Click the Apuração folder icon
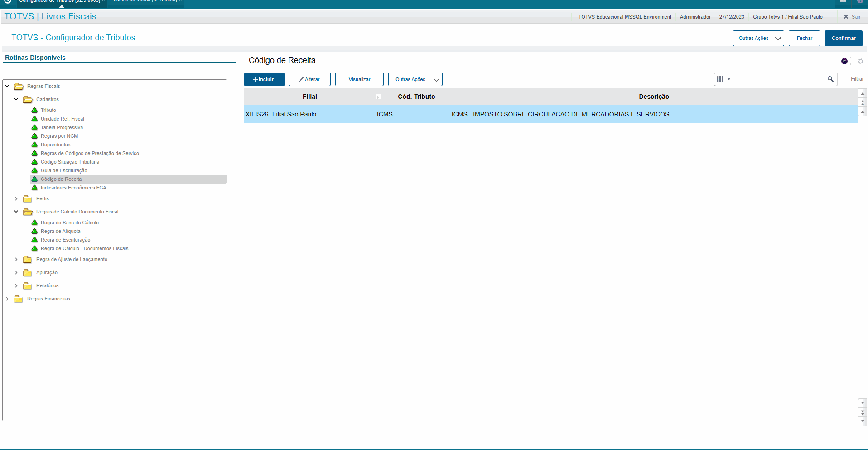 tap(28, 272)
